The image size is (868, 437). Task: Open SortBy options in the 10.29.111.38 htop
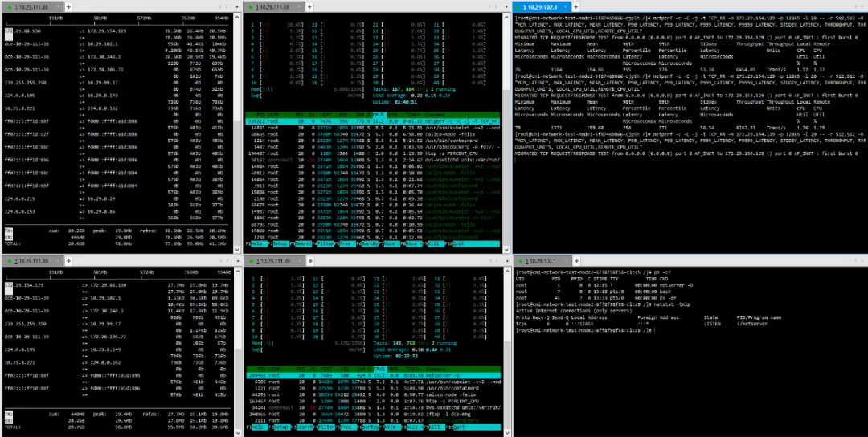coord(369,244)
